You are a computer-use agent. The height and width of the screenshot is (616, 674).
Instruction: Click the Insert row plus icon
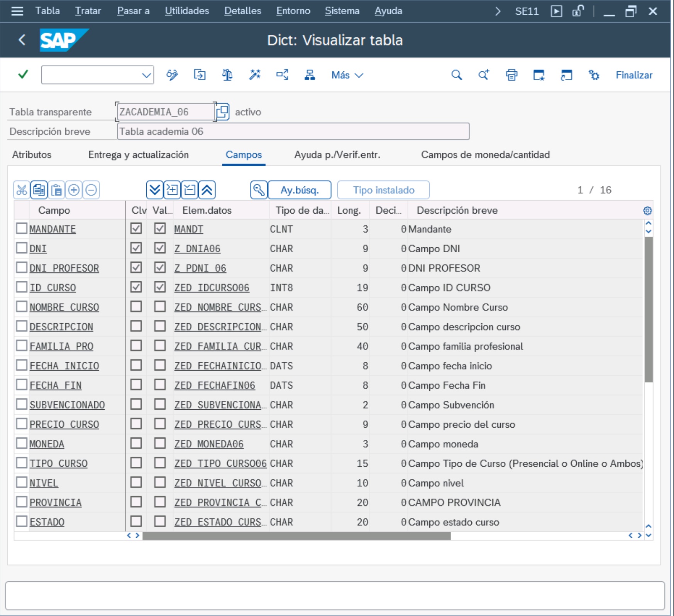coord(74,190)
